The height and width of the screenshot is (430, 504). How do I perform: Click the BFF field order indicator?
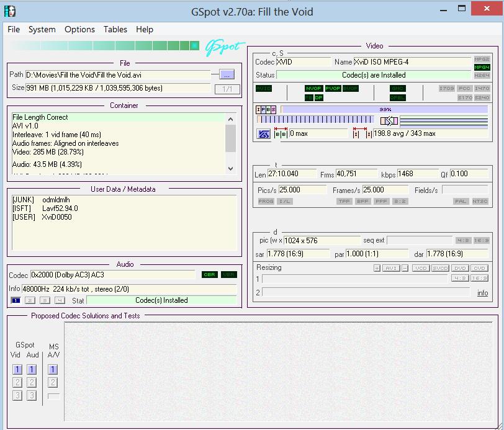tap(362, 202)
